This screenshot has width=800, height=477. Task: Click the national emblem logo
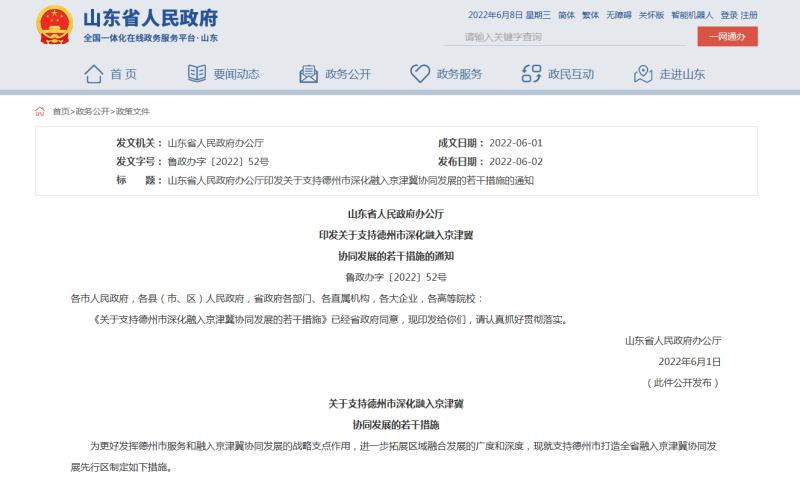(x=54, y=25)
